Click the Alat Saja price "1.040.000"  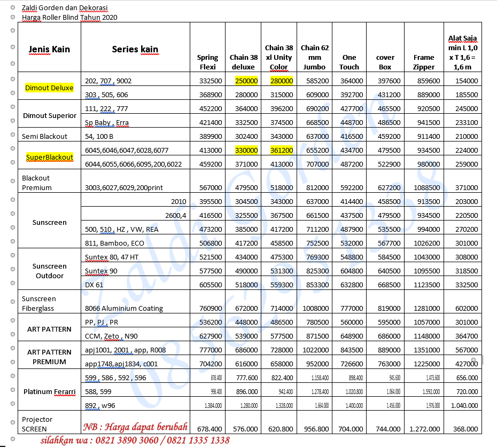464,406
